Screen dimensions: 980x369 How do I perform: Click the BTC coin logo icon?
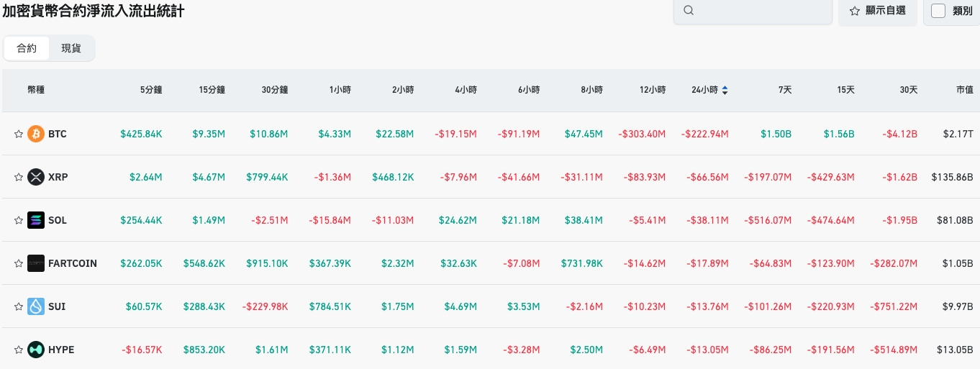[x=36, y=134]
